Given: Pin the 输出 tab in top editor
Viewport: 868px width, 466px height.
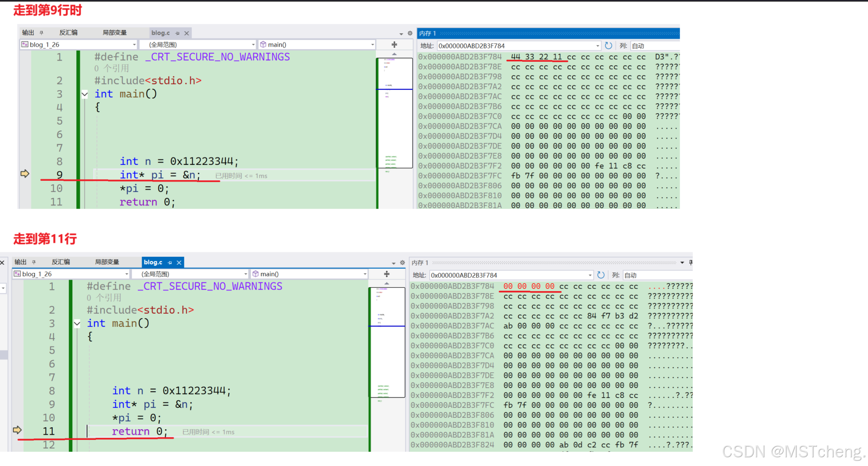Looking at the screenshot, I should coord(41,33).
